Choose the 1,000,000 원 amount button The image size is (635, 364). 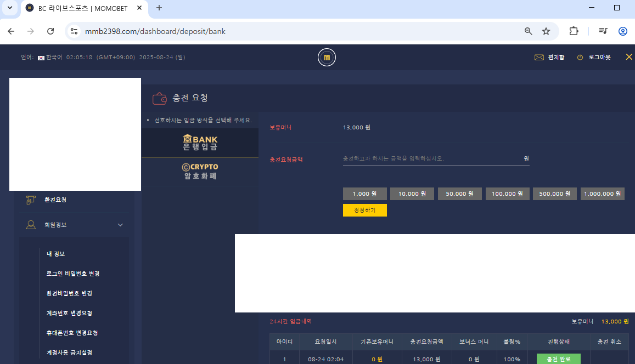(602, 194)
